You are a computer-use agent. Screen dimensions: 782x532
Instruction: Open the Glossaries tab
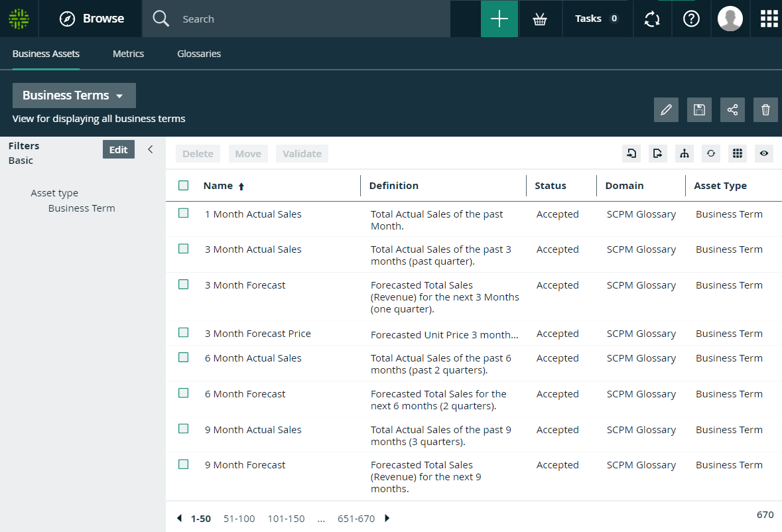pos(199,54)
